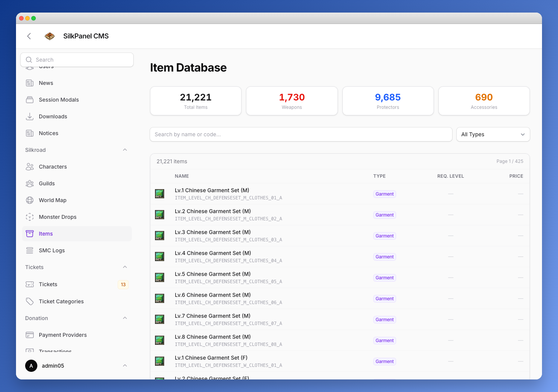This screenshot has height=392, width=558.
Task: Click the Lv.1 Chinese Garment Set (M) item icon
Action: click(160, 194)
